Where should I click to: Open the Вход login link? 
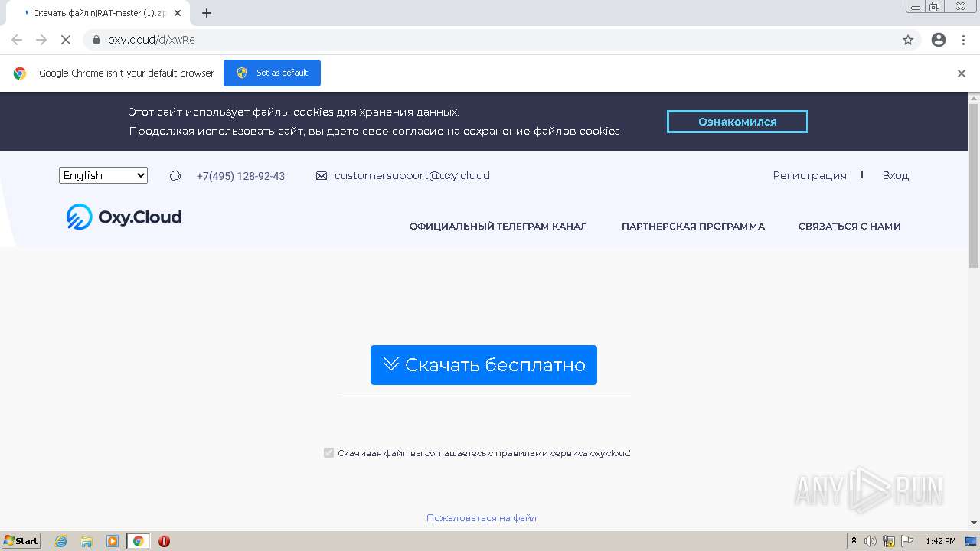click(895, 175)
